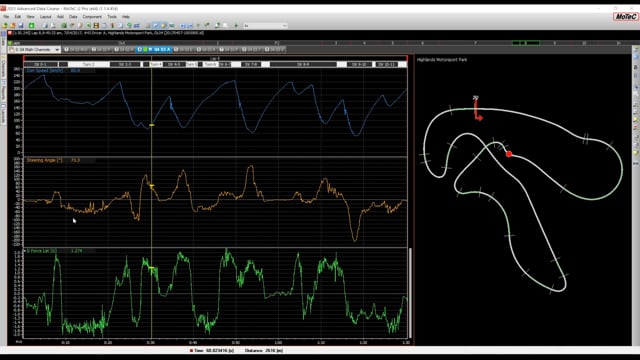
Task: Open the Help menu
Action: click(x=126, y=17)
